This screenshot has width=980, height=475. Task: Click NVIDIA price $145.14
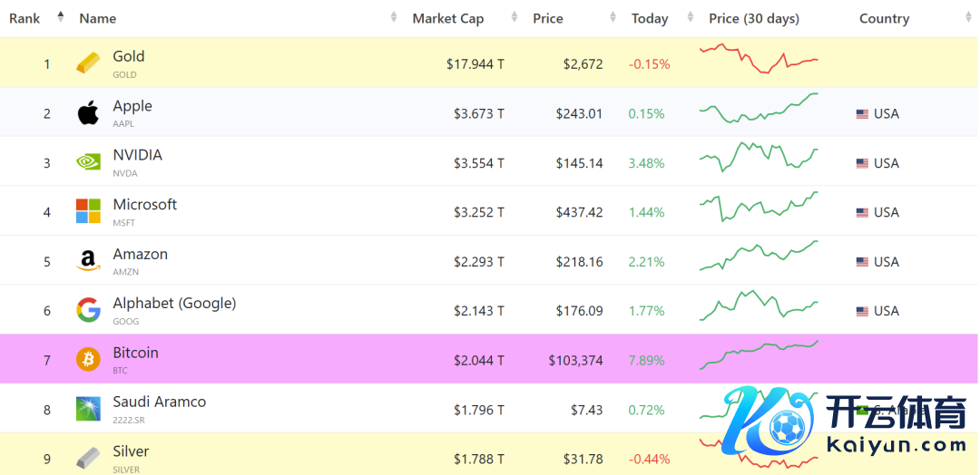click(x=579, y=163)
